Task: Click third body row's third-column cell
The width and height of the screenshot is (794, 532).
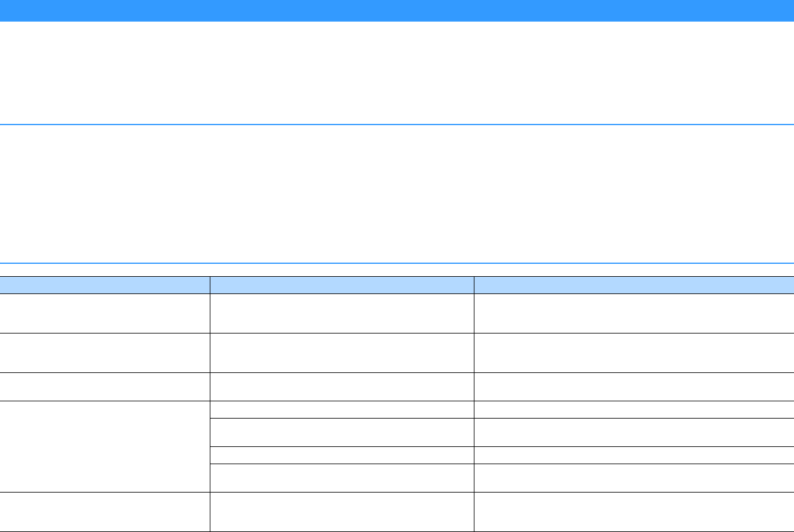Action: click(x=634, y=387)
